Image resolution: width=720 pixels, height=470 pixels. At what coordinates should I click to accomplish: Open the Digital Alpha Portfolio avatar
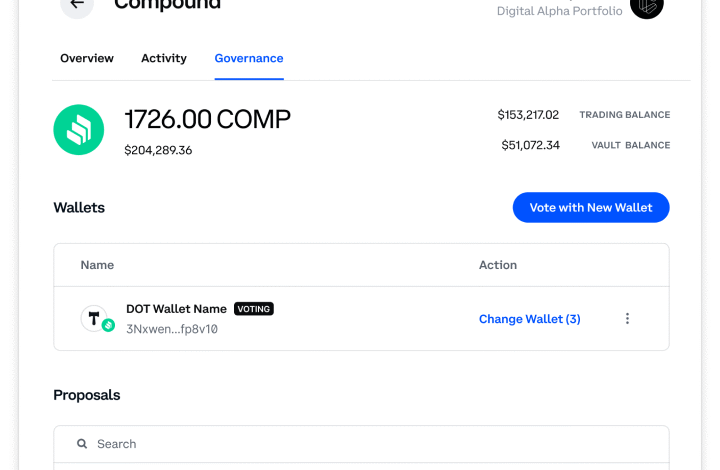(x=647, y=6)
